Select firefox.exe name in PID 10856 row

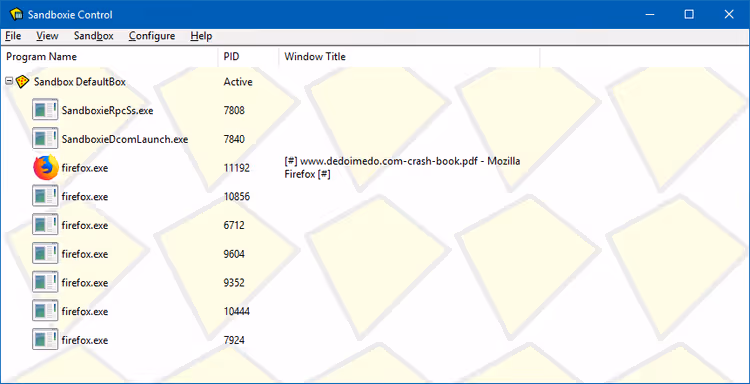(x=85, y=197)
